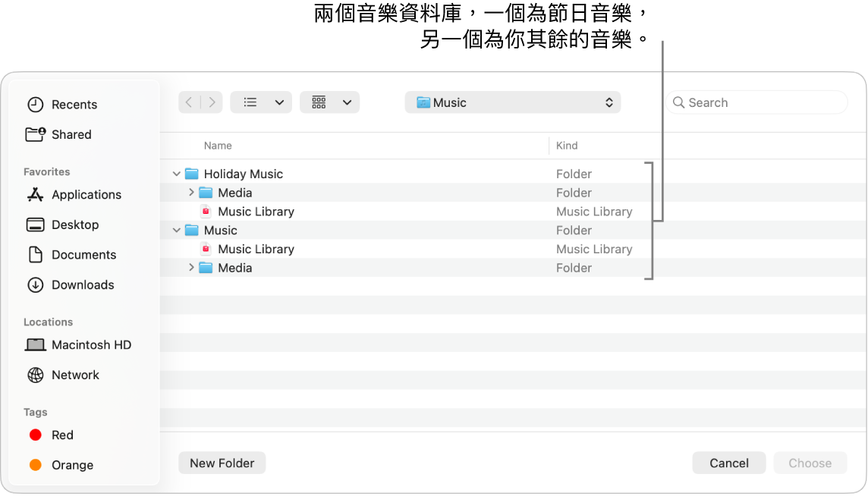Click the Cancel button
868x496 pixels.
[729, 463]
